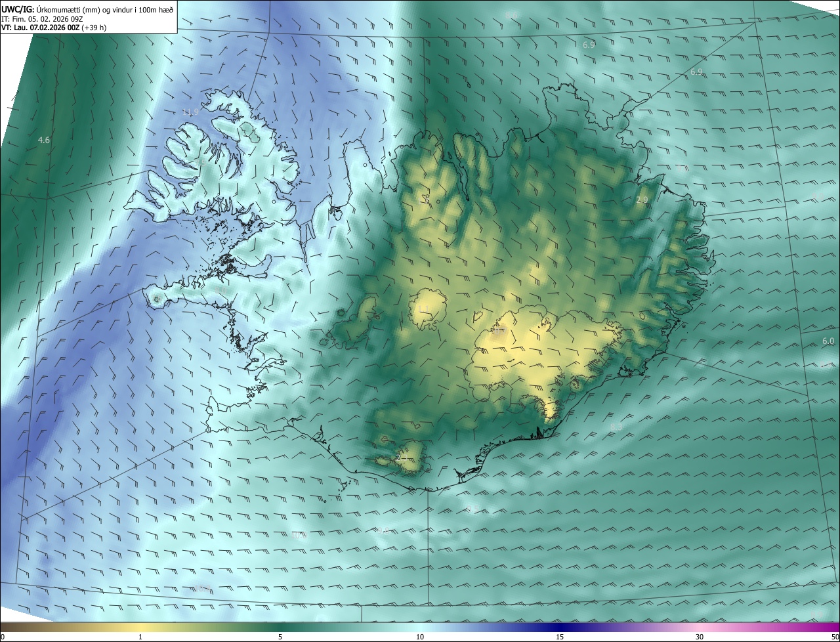Click the 6.0 value label on the map
Screen dimensions: 840x642
[x=828, y=341]
